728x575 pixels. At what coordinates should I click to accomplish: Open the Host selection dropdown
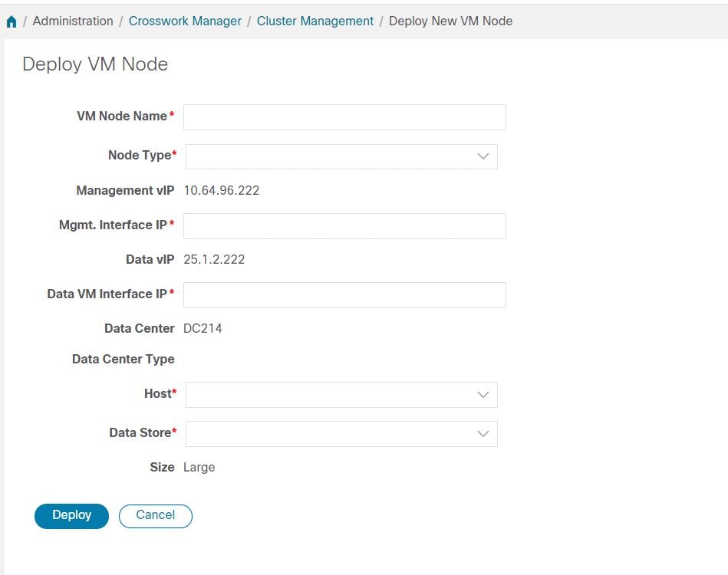coord(341,394)
